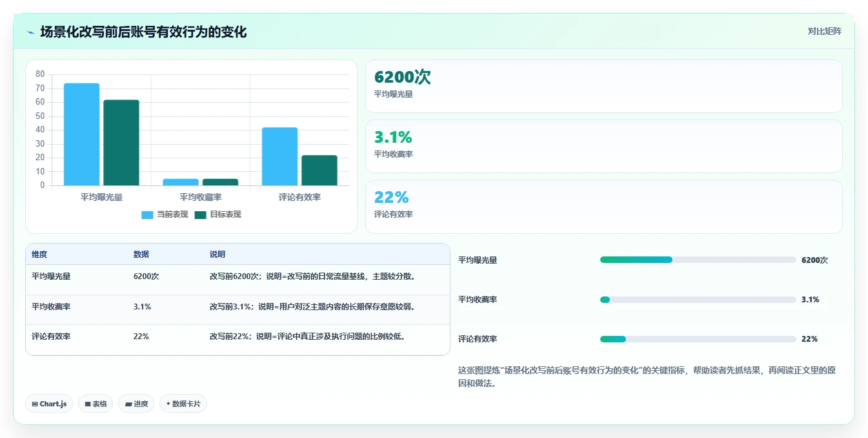Click the blue 平均曝光量 current bar

pyautogui.click(x=81, y=134)
